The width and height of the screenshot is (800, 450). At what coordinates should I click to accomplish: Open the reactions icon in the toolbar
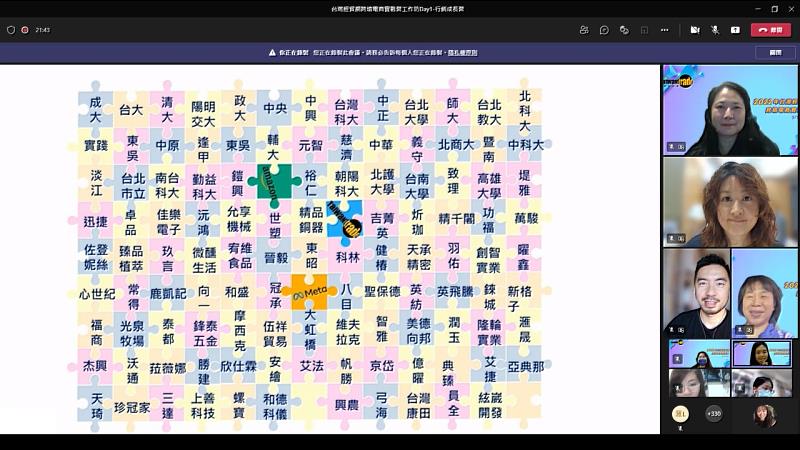624,30
